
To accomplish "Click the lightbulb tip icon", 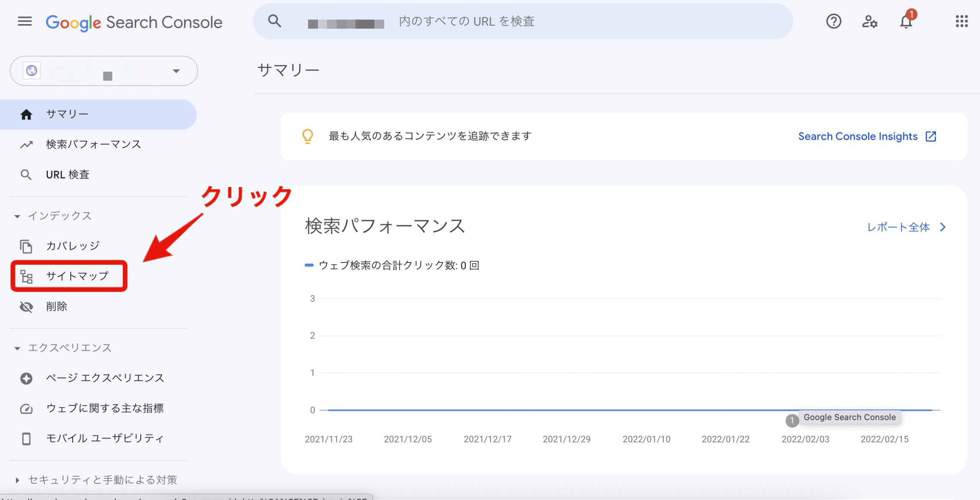I will click(308, 136).
